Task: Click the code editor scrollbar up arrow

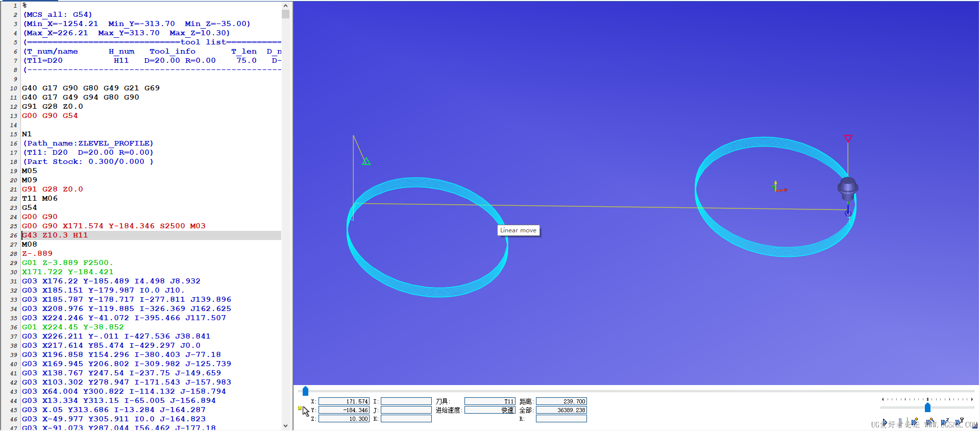Action: 285,5
